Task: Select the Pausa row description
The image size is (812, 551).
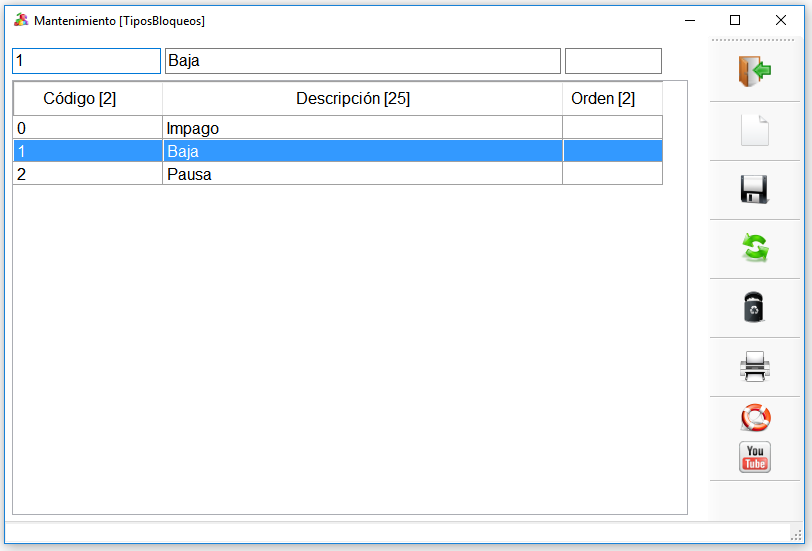Action: (362, 174)
